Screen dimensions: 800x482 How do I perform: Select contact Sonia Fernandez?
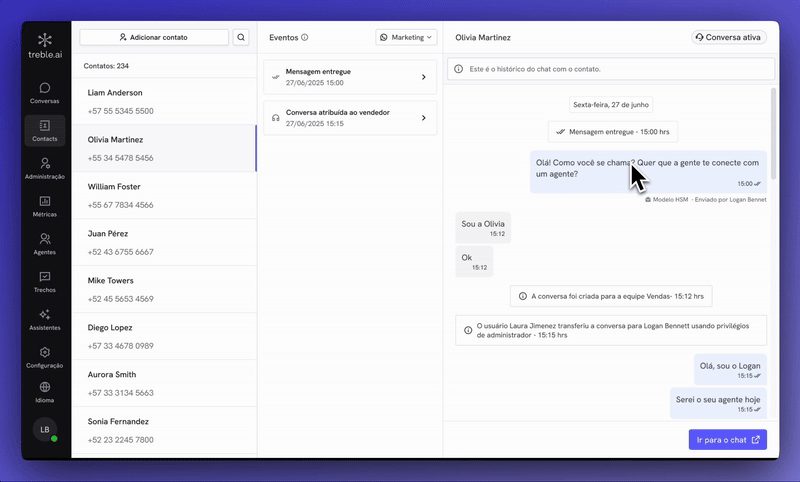164,430
